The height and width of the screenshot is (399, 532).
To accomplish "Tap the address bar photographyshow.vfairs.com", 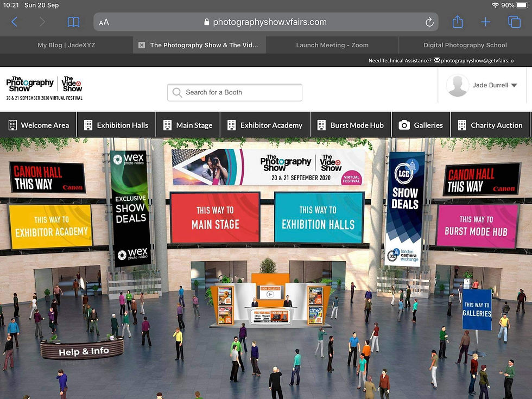I will coord(265,22).
